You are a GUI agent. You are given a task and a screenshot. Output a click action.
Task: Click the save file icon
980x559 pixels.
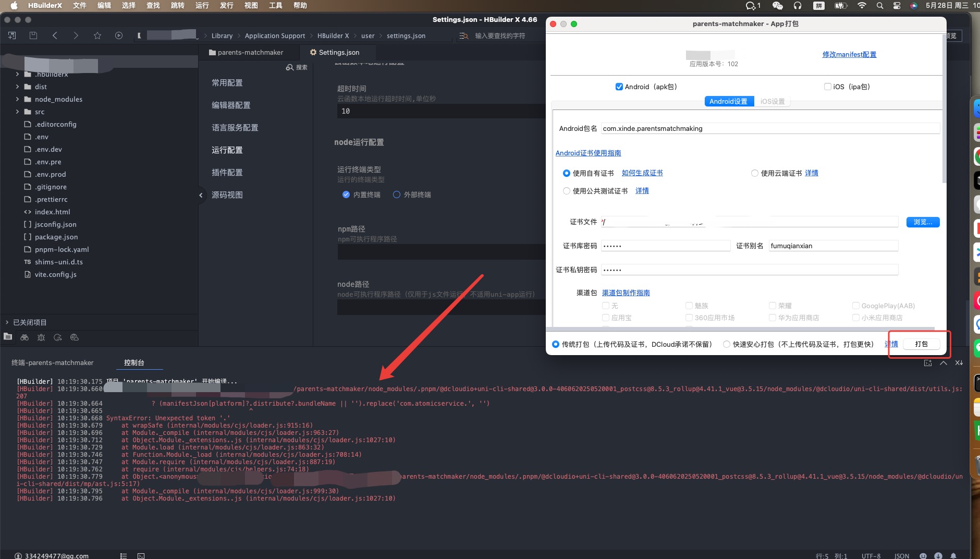click(x=33, y=35)
